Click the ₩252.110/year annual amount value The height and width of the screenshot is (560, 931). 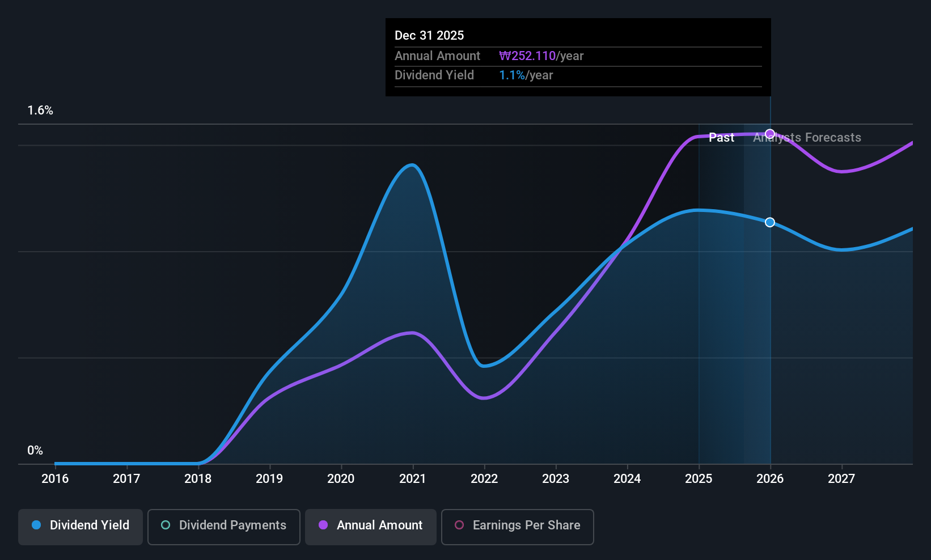(541, 56)
